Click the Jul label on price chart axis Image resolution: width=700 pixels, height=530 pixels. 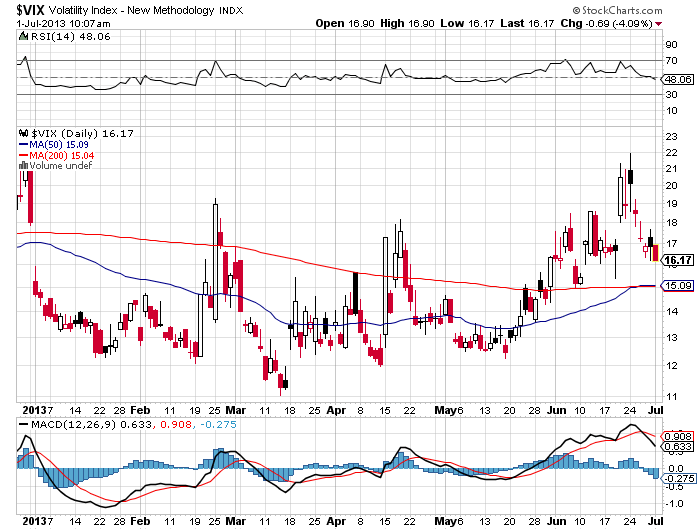click(656, 410)
